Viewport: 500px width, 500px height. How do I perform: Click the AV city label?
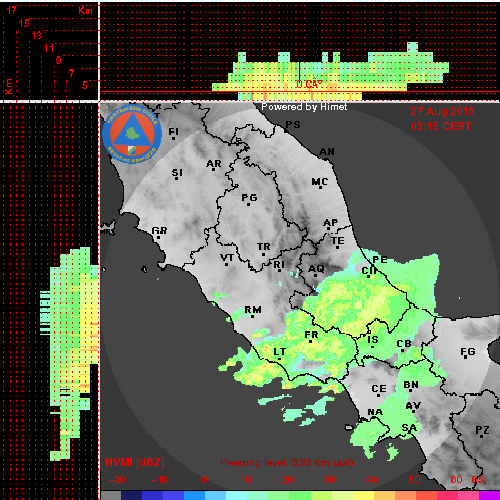(413, 406)
